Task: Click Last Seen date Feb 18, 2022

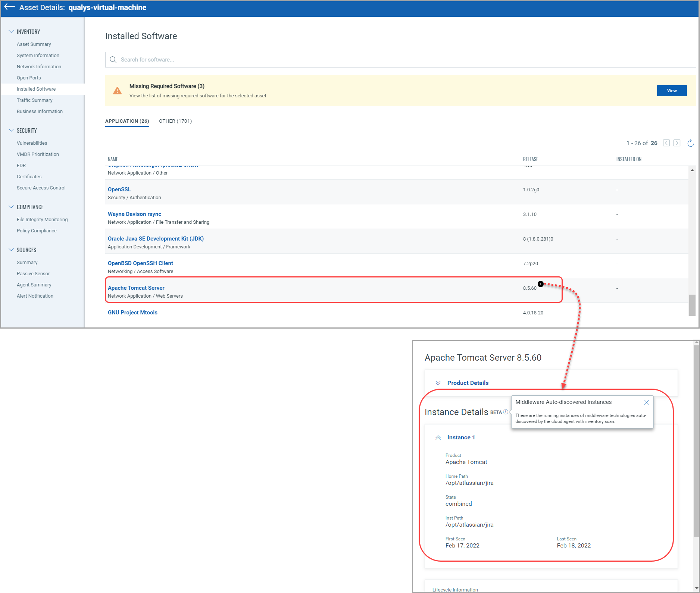Action: tap(574, 546)
